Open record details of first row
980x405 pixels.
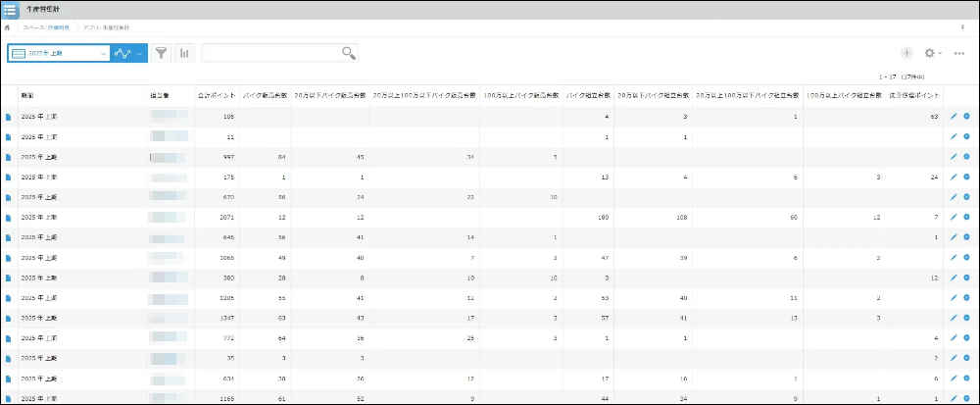(9, 117)
